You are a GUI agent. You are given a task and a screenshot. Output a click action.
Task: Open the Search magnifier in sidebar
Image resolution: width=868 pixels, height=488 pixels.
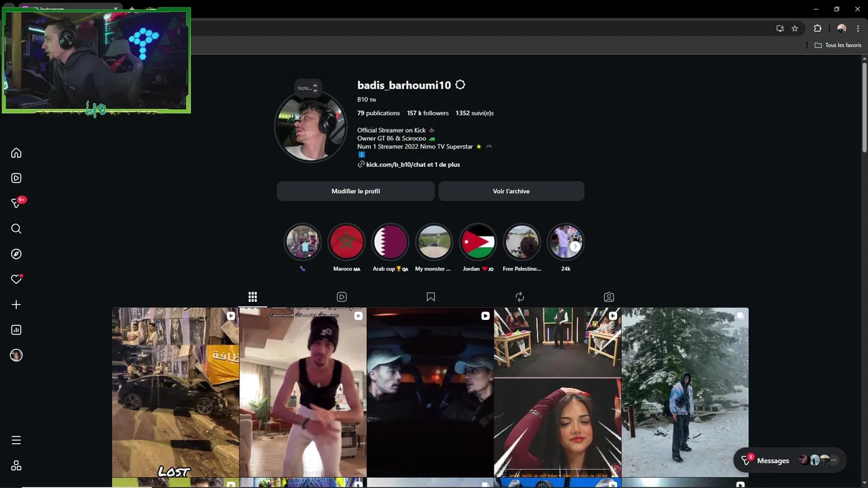tap(16, 229)
